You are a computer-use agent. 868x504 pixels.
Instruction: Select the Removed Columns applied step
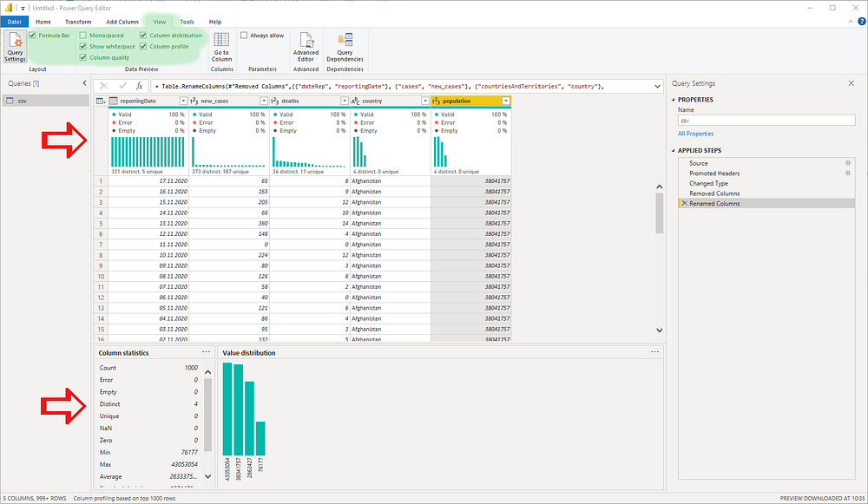(x=714, y=193)
